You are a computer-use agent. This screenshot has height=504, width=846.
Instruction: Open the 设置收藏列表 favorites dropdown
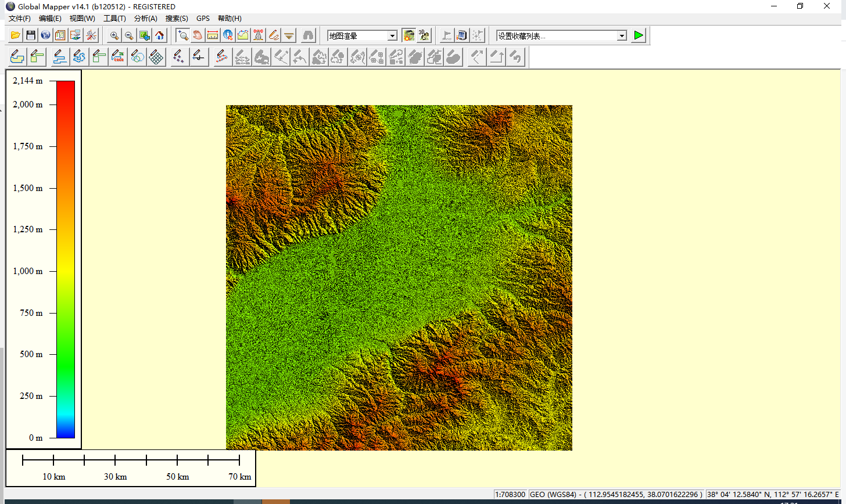622,36
